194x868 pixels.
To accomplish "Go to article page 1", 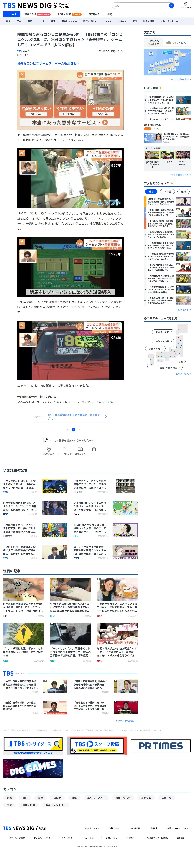I will pos(61,430).
